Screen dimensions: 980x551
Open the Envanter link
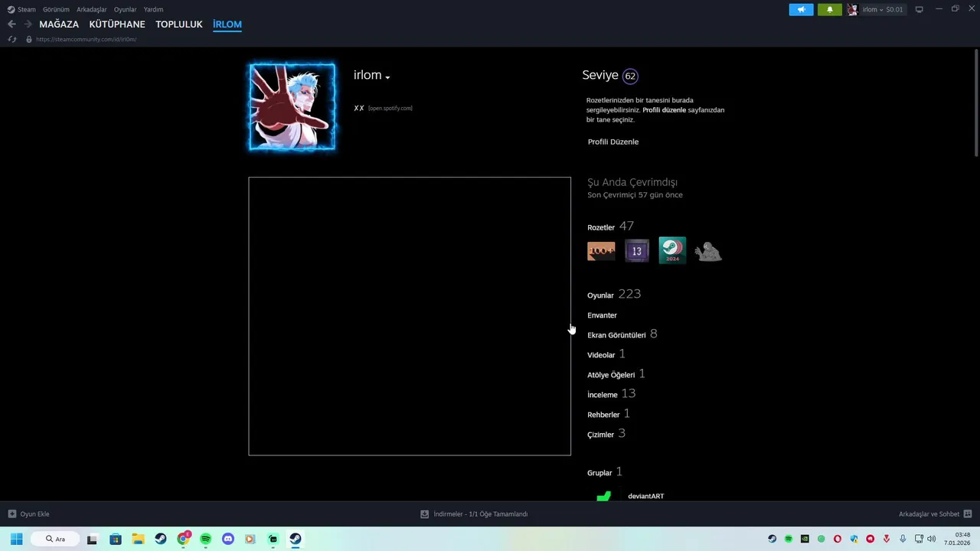(x=602, y=315)
